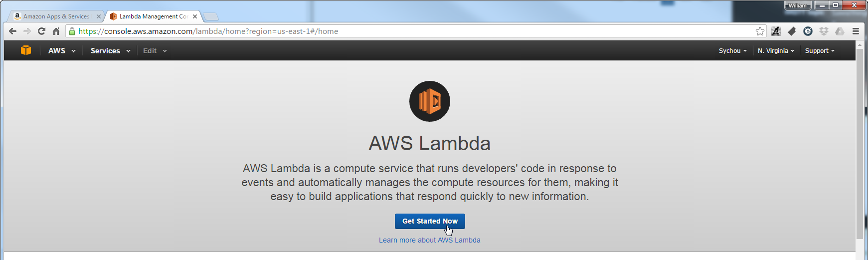Expand the N. Virginia region selector
868x260 pixels.
[x=776, y=51]
